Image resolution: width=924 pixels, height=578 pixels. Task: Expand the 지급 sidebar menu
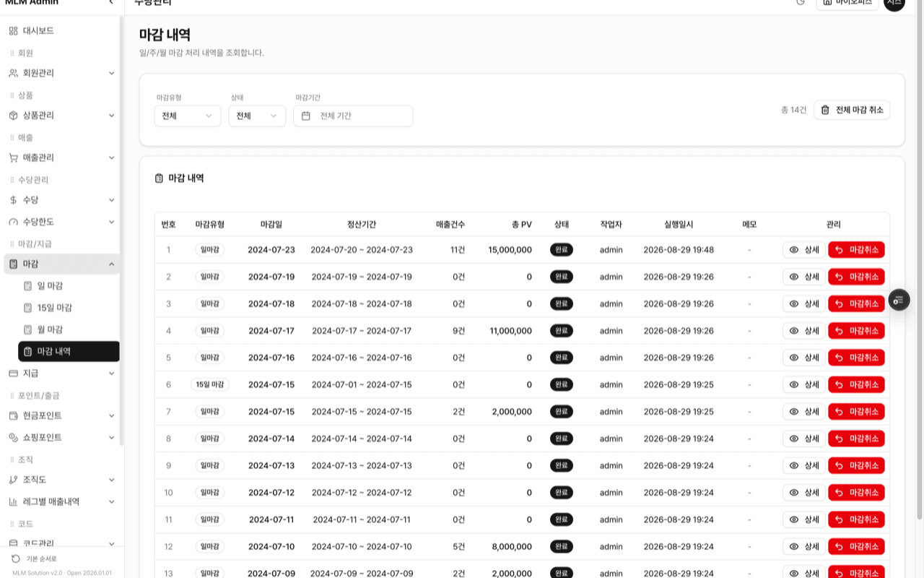point(61,374)
